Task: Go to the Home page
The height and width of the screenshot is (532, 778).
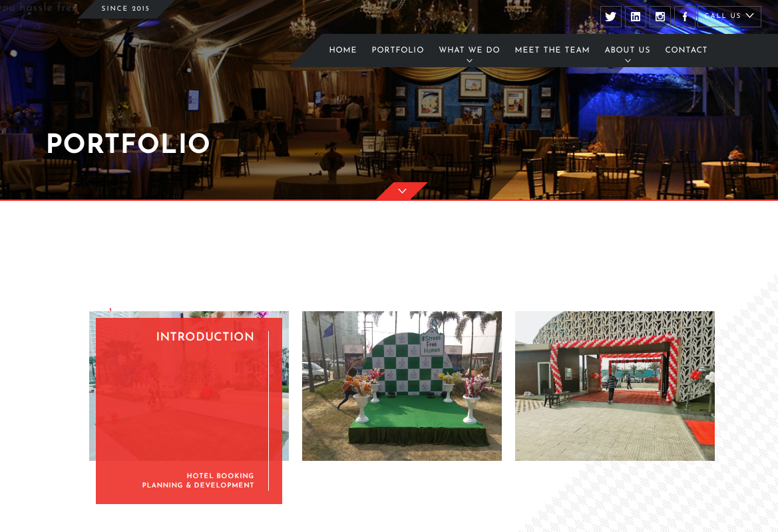Action: pyautogui.click(x=343, y=50)
